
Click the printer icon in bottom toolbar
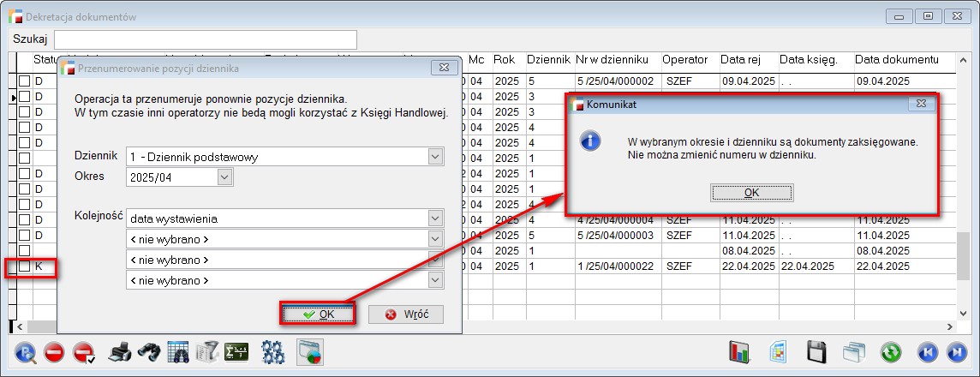point(121,351)
